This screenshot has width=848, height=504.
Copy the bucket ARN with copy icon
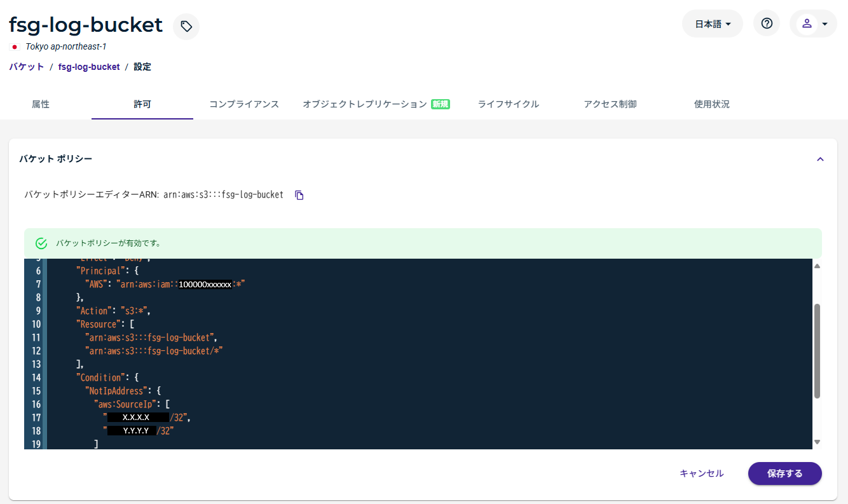pyautogui.click(x=299, y=195)
